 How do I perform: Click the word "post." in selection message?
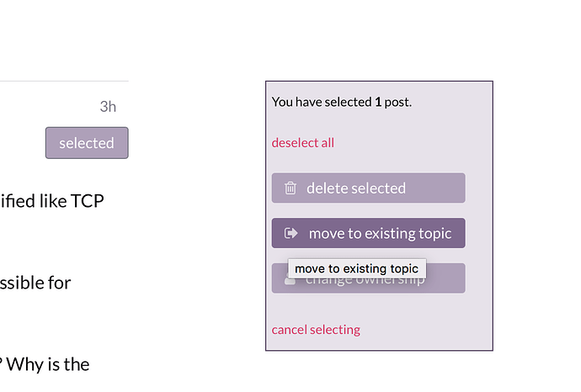tap(398, 103)
